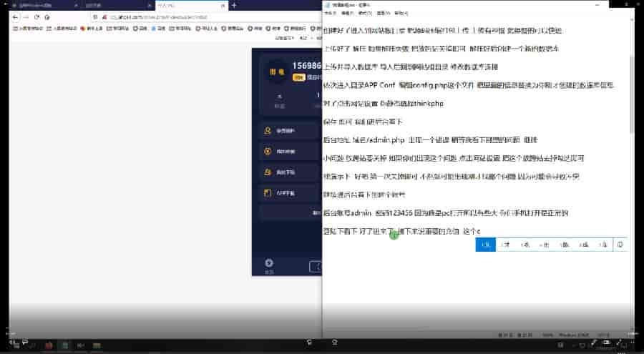Open the browser home page icon
Viewport: 644px width, 354px height.
47,17
